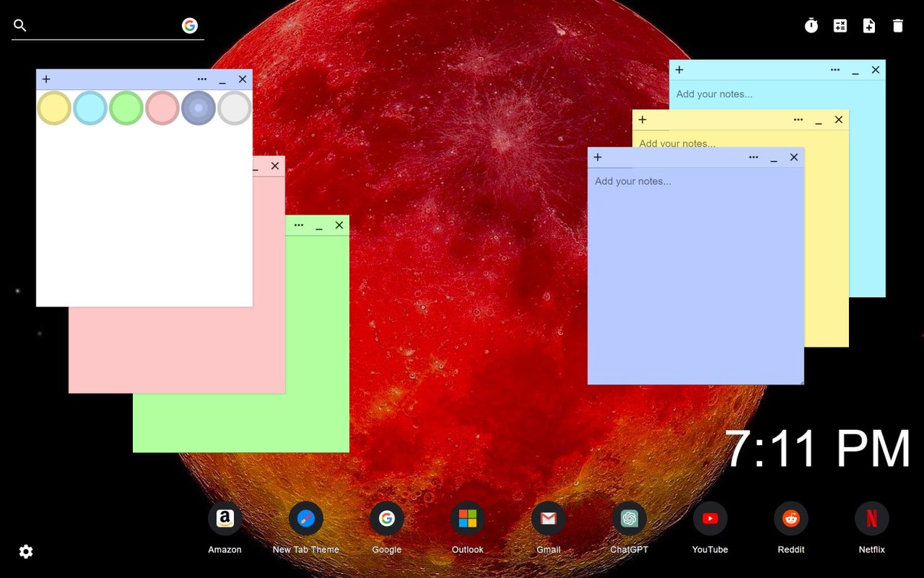Click plus icon on the cyan note
This screenshot has height=578, width=924.
pos(679,70)
